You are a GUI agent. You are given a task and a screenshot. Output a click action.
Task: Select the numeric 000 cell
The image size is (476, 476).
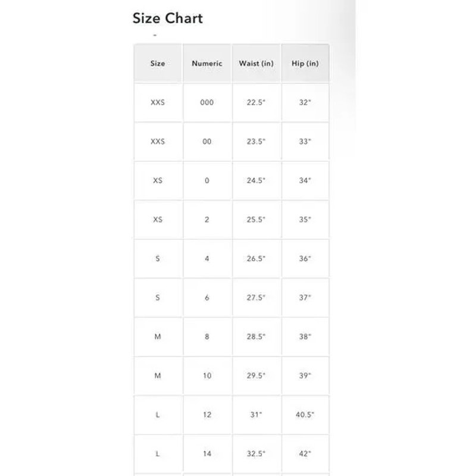click(207, 102)
